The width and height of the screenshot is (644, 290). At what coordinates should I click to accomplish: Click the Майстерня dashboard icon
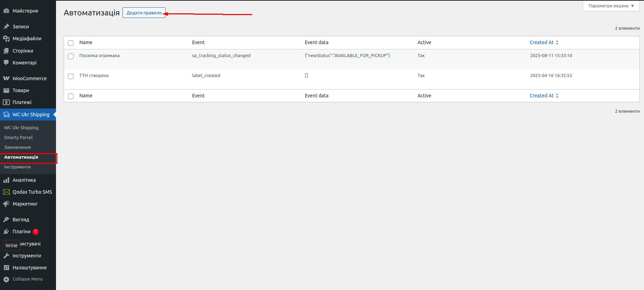click(6, 11)
